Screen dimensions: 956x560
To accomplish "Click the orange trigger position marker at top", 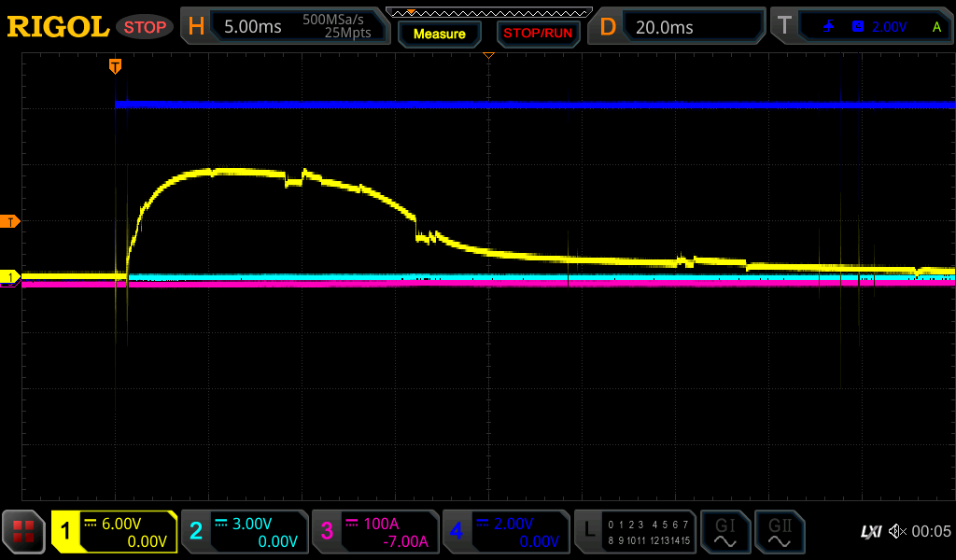I will [x=115, y=65].
